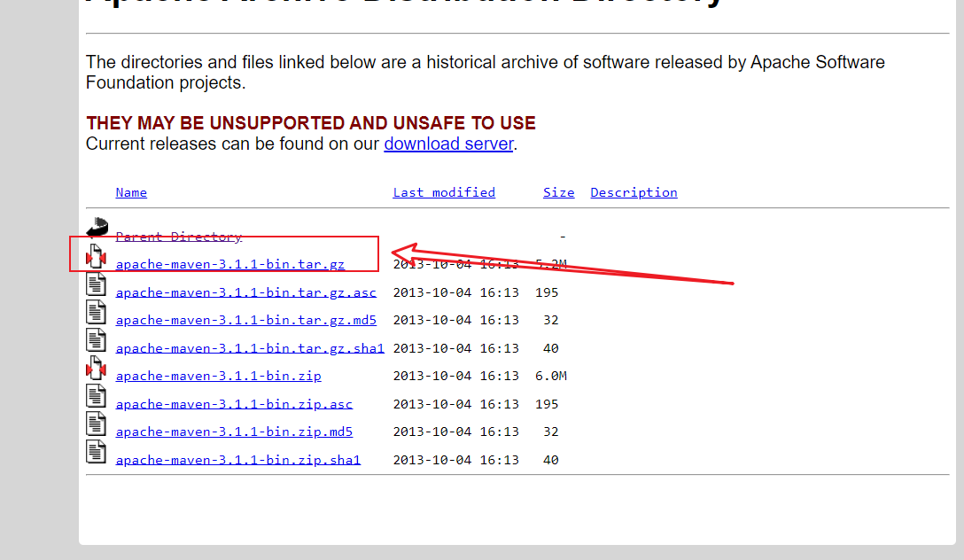
Task: Click the 6.0M size of bin.zip
Action: click(551, 376)
